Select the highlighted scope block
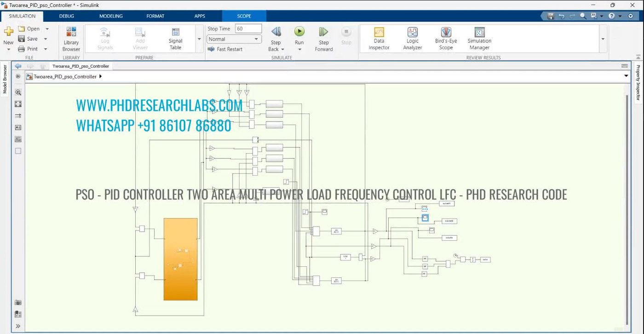The width and height of the screenshot is (644, 334). (x=425, y=218)
